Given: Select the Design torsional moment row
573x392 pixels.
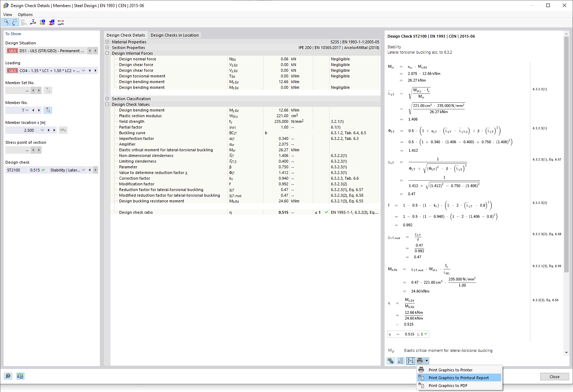Looking at the screenshot, I should pyautogui.click(x=245, y=76).
